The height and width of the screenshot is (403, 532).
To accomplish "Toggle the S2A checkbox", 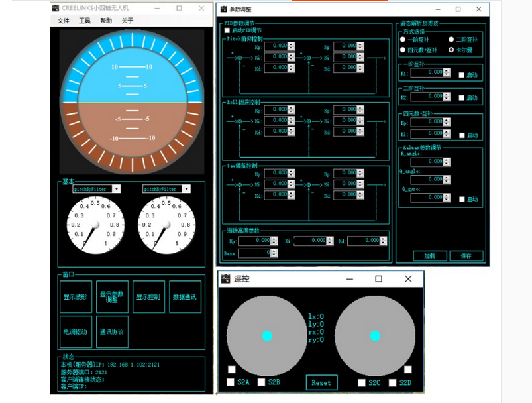I will [231, 382].
